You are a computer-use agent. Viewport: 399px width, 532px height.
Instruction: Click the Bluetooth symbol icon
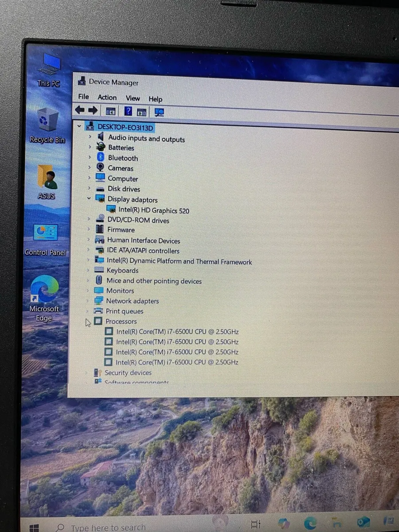[101, 157]
